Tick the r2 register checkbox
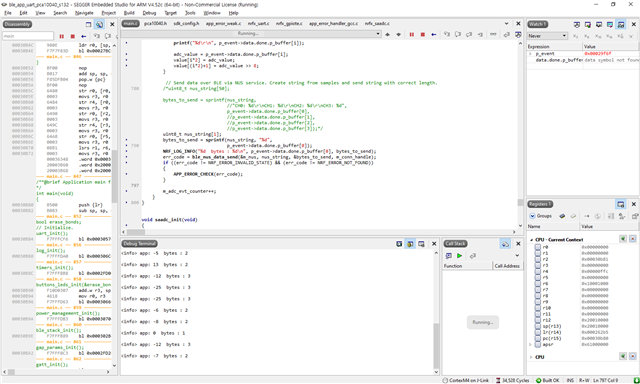This screenshot has width=640, height=384. (x=538, y=260)
